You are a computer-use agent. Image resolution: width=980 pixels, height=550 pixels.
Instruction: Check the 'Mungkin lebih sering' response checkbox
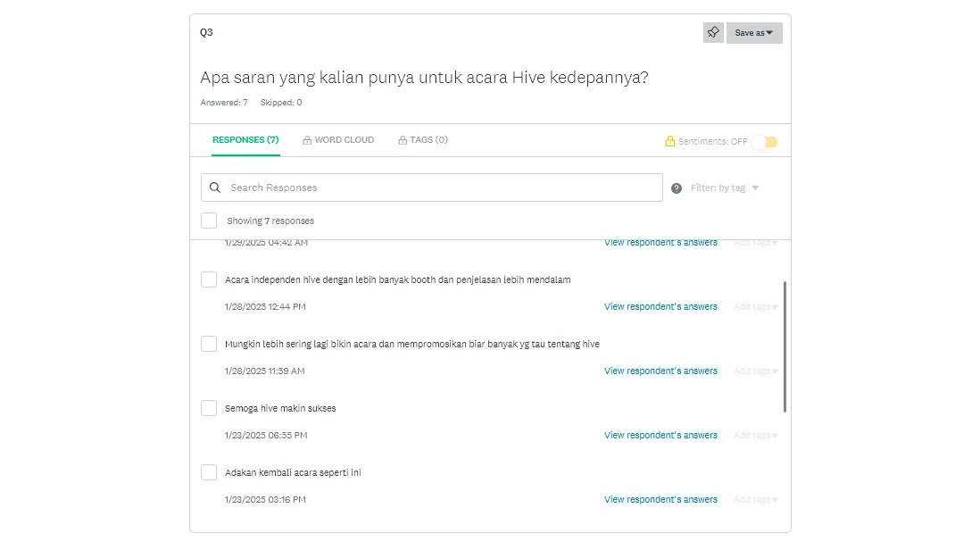point(209,344)
